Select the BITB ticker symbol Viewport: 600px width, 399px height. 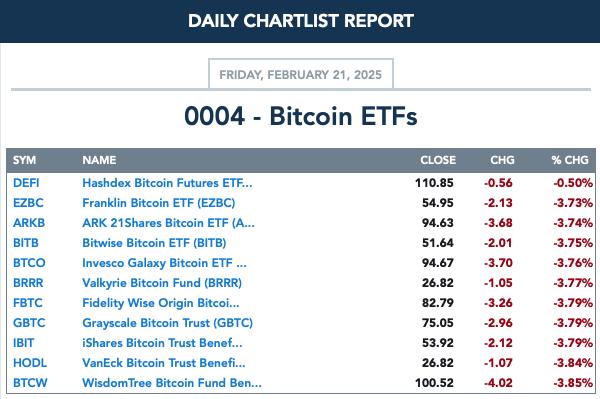26,243
